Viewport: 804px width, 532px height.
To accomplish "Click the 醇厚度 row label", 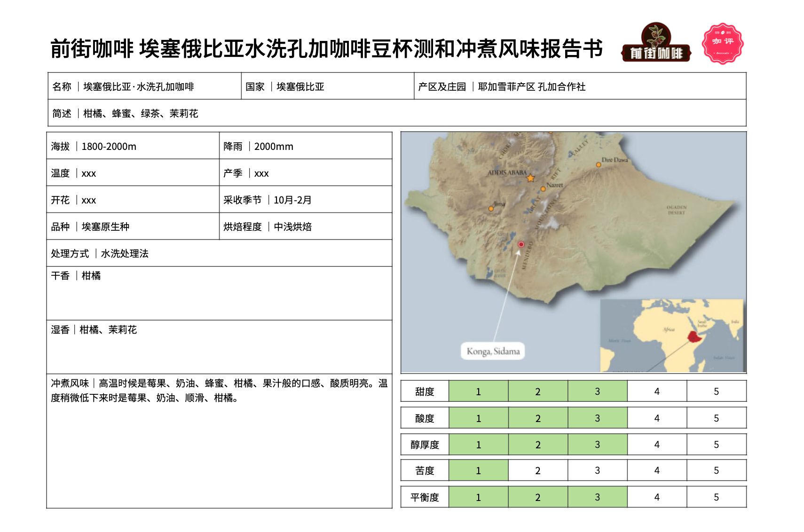I will click(425, 445).
